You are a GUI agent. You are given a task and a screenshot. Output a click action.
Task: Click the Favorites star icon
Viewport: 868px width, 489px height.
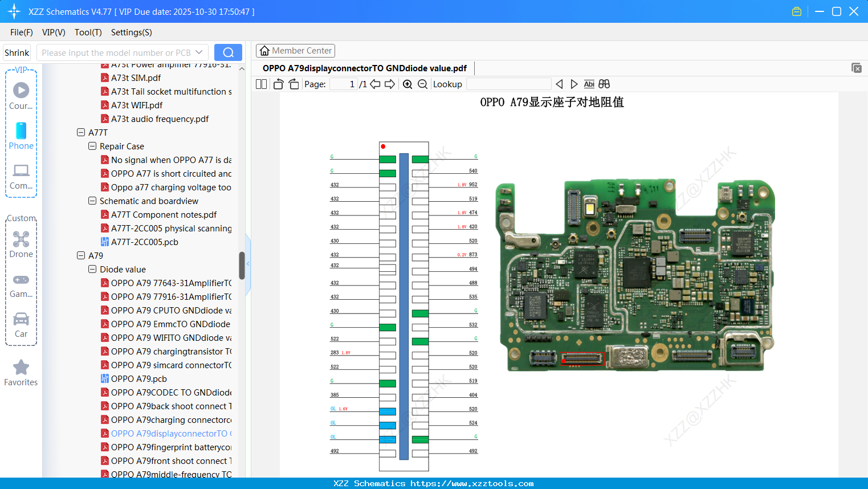(x=21, y=368)
